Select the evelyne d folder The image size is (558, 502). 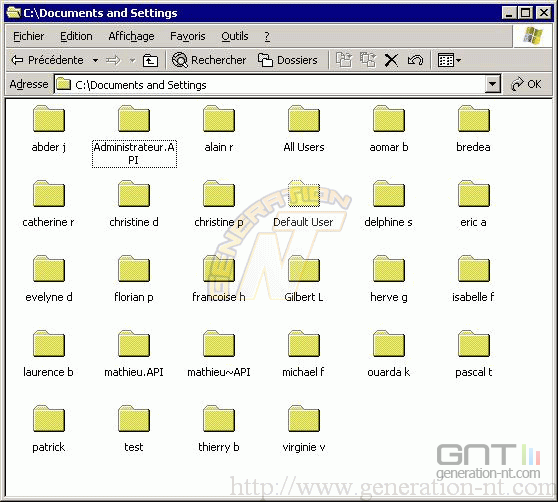(49, 279)
